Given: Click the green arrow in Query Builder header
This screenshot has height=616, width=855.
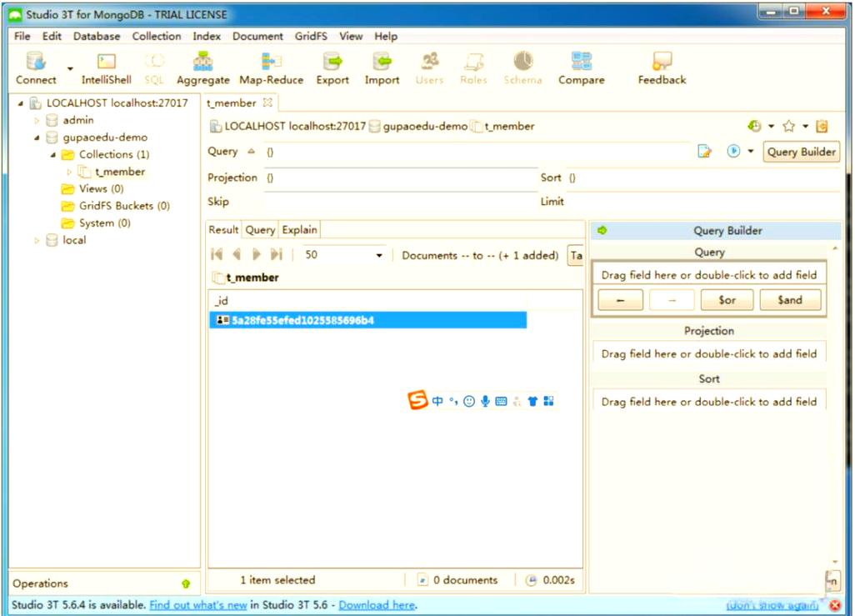Looking at the screenshot, I should coord(602,230).
